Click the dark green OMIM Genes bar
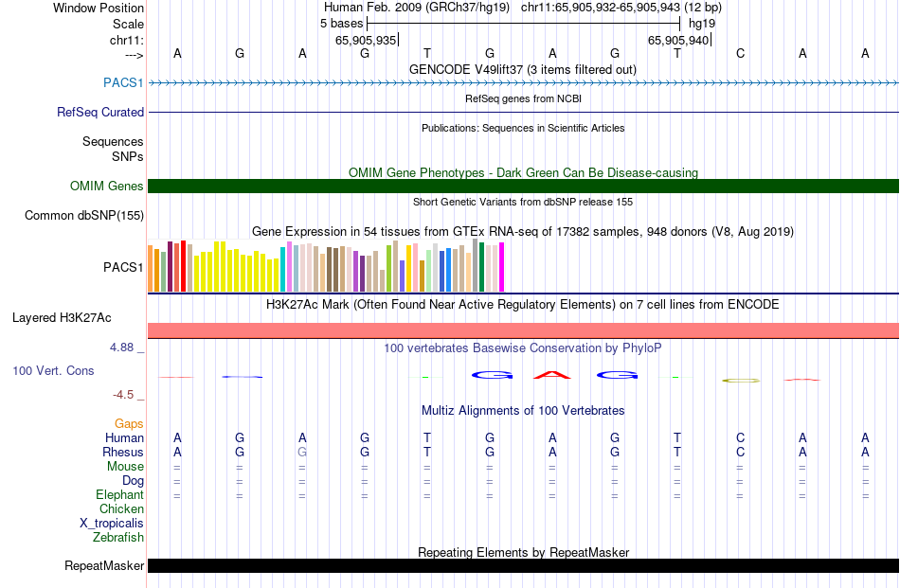900x588 pixels. click(x=524, y=186)
